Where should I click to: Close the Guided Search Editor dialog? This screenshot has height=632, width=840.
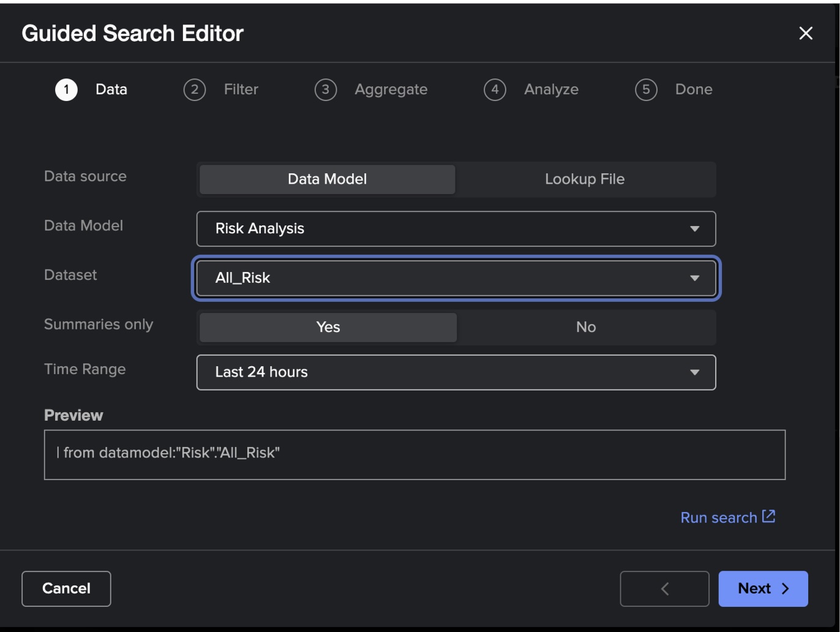(806, 33)
